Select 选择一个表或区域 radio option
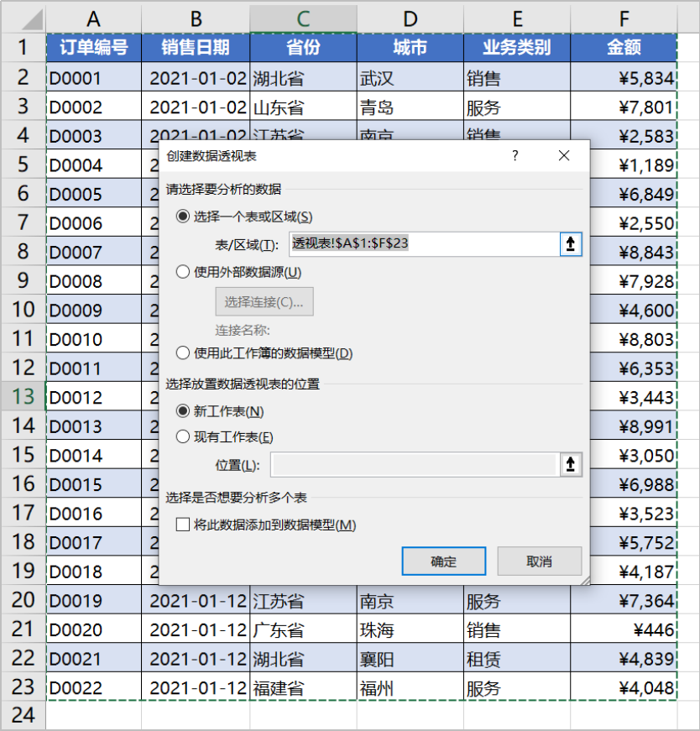 182,217
